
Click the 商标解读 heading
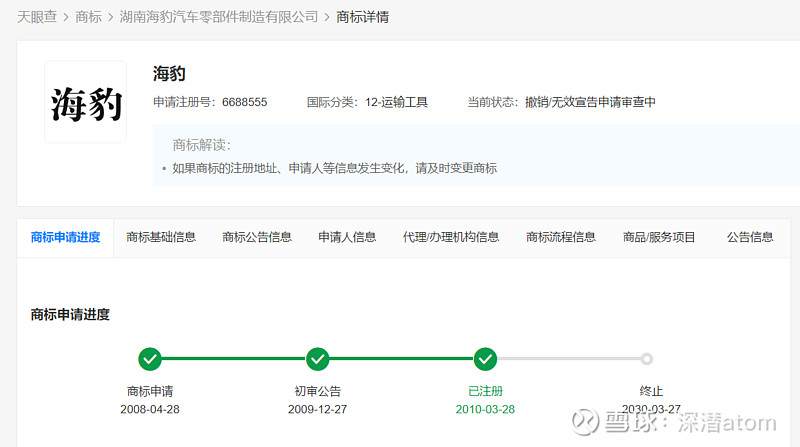click(x=202, y=145)
